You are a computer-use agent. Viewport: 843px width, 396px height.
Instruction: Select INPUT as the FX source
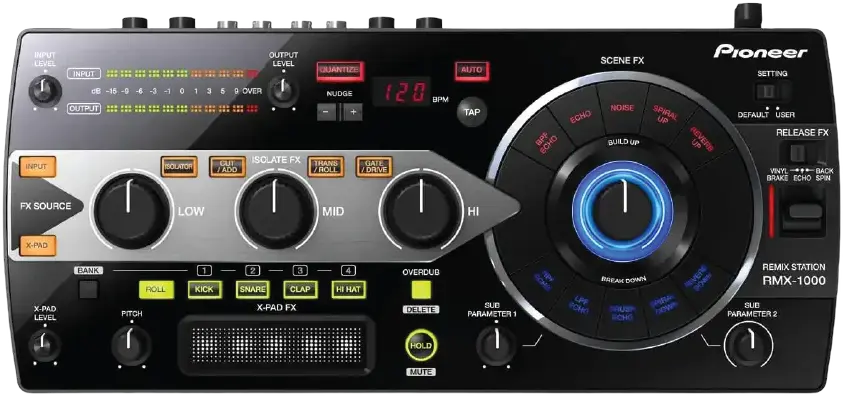tap(37, 167)
